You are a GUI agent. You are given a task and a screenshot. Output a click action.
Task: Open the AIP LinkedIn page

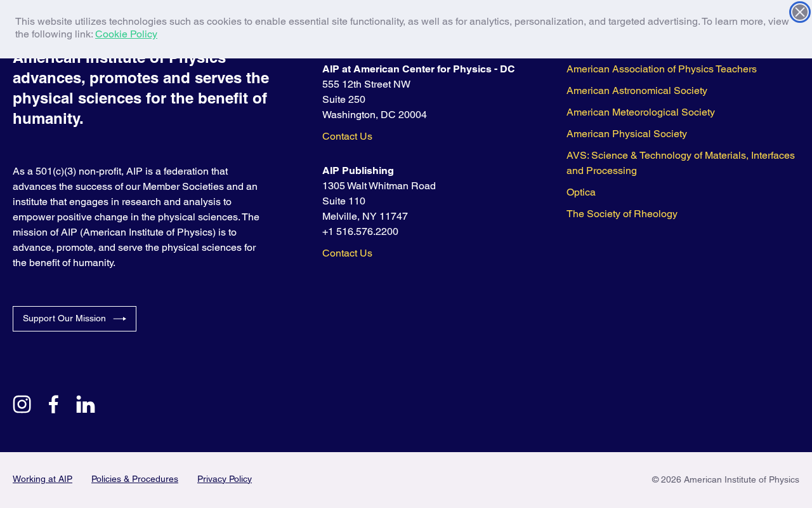point(86,404)
